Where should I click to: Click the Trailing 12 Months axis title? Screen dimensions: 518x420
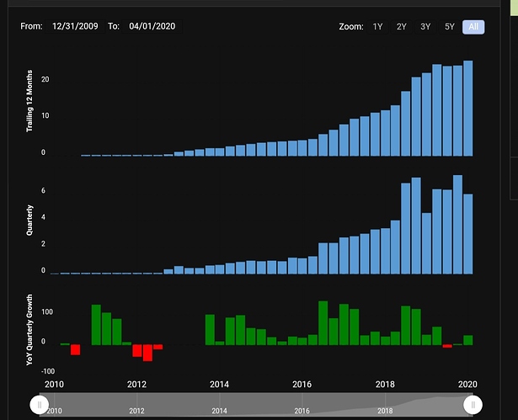pyautogui.click(x=29, y=101)
